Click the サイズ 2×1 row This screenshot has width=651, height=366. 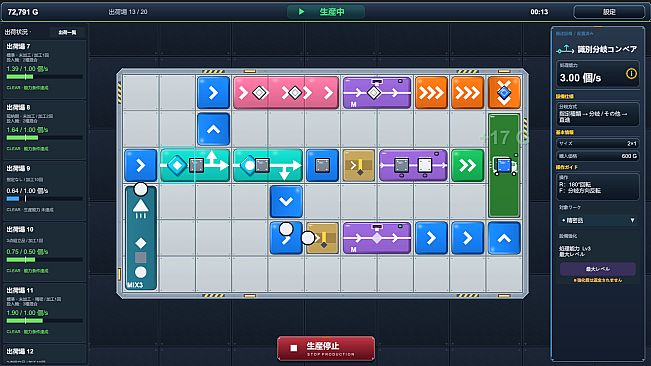(597, 143)
